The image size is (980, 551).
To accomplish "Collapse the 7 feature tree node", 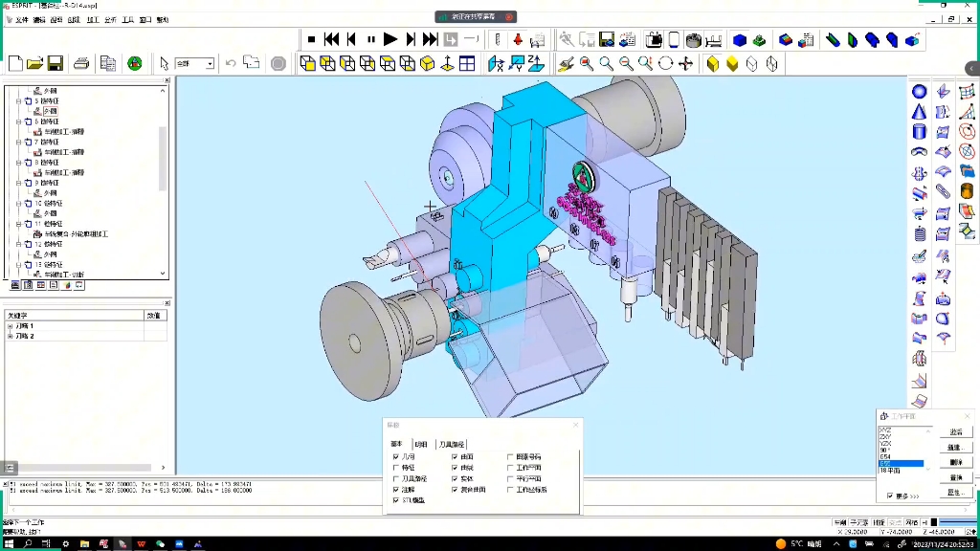I will pos(19,142).
